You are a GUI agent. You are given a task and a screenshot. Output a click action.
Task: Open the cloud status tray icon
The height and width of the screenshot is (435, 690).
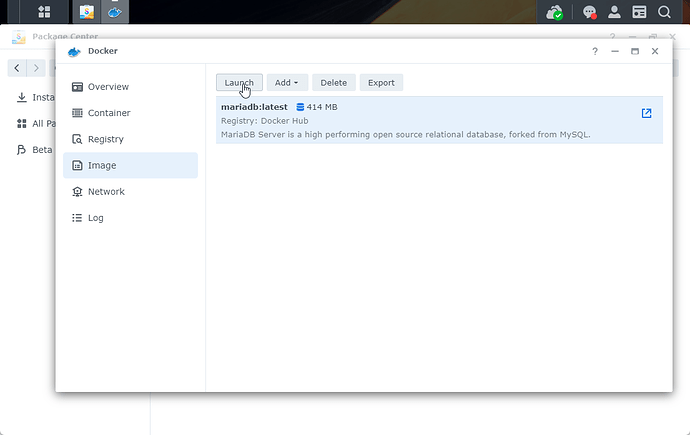click(555, 13)
